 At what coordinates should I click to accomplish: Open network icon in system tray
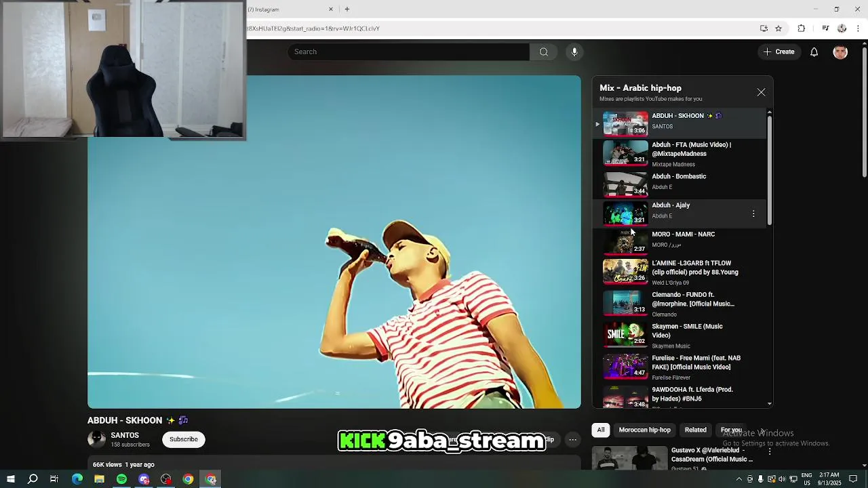(x=792, y=479)
